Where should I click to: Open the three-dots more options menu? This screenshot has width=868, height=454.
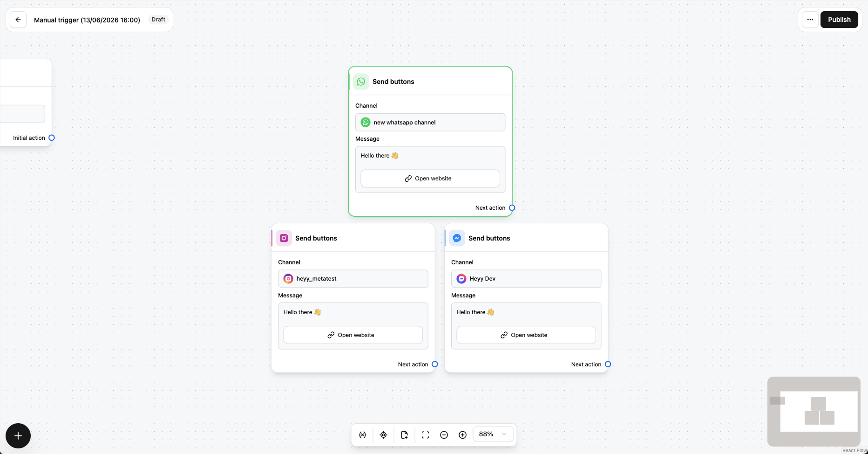coord(810,20)
